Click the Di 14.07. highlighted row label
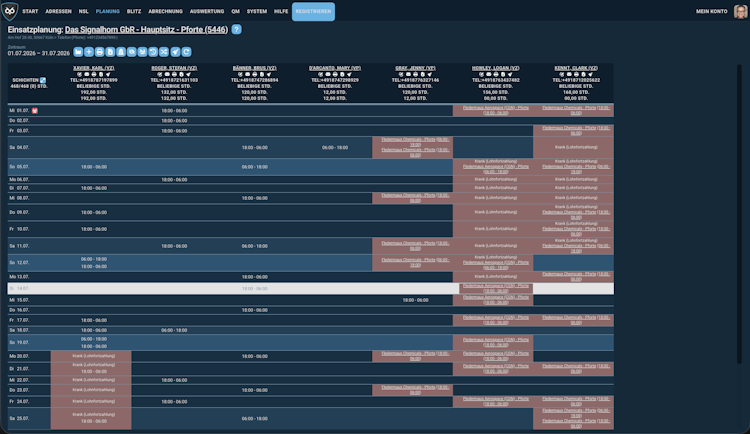Image resolution: width=750 pixels, height=434 pixels. point(19,289)
